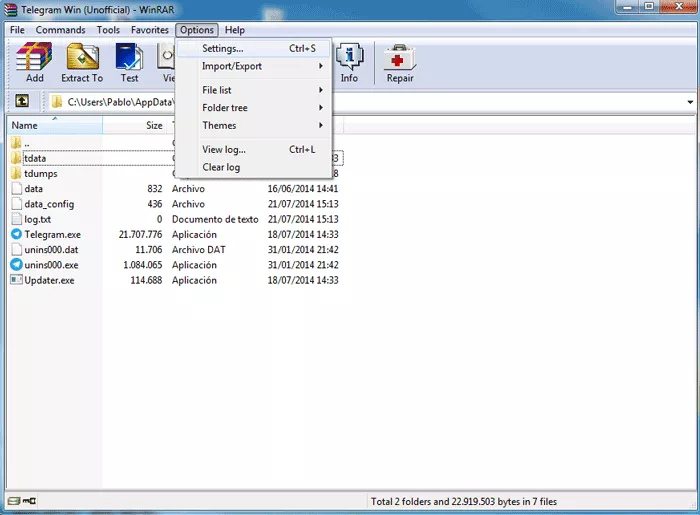Select the tdumps folder name
The height and width of the screenshot is (515, 700).
(41, 174)
